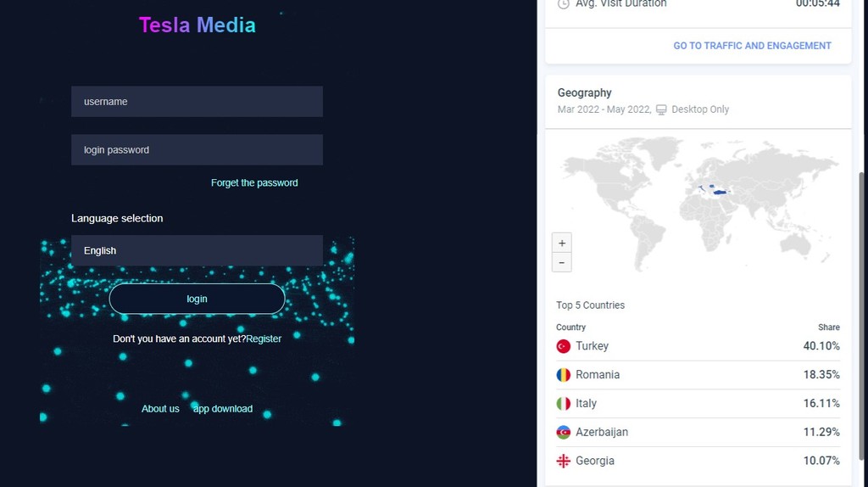The height and width of the screenshot is (487, 868).
Task: Click the highlighted Turkey region on the map
Action: [x=719, y=193]
